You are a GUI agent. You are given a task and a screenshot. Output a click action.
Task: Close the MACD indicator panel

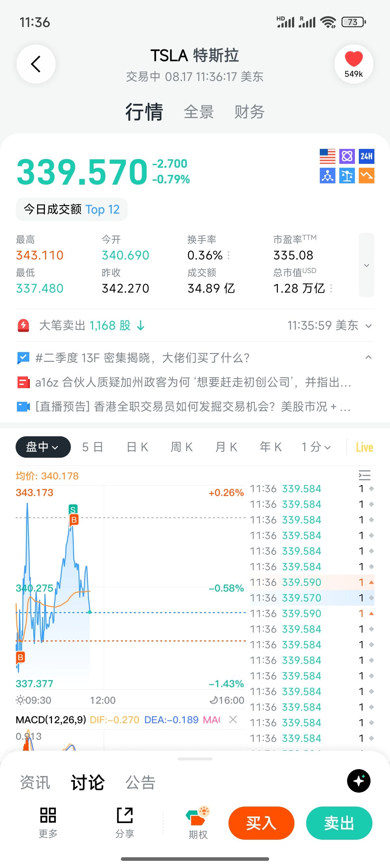coord(233,719)
